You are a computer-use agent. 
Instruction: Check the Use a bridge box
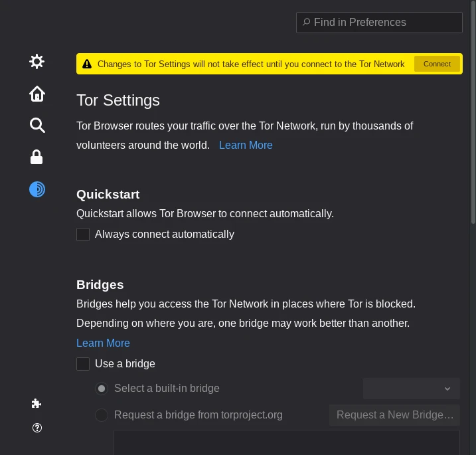point(83,364)
